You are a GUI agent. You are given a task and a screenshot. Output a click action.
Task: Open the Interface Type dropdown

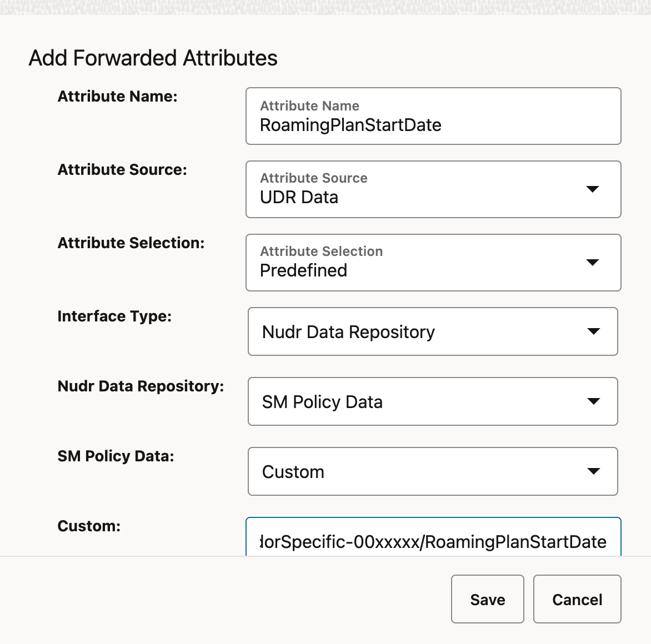pos(433,331)
